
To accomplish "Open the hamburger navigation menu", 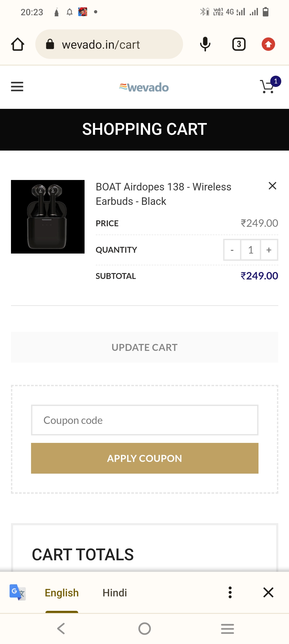I will tap(17, 87).
